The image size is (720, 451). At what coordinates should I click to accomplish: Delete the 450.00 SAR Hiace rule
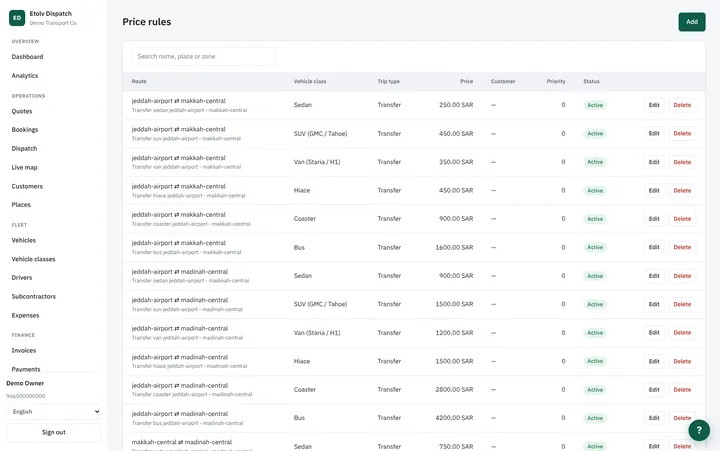[x=682, y=191]
